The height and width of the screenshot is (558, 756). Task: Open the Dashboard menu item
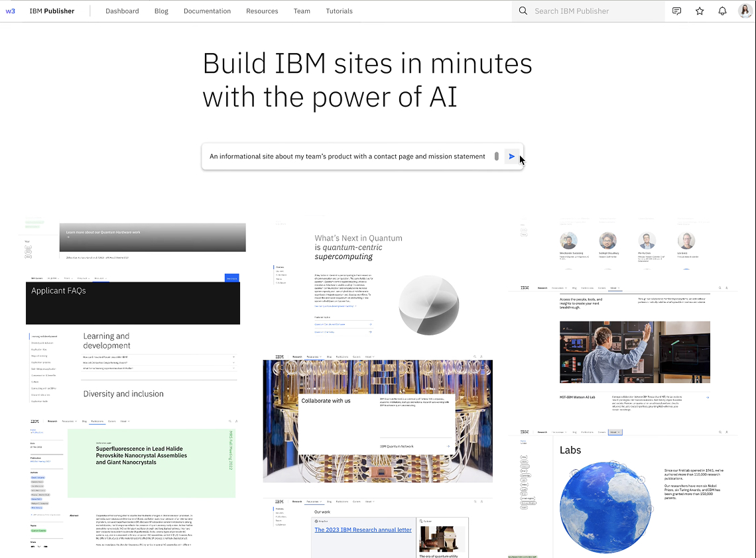(x=122, y=11)
